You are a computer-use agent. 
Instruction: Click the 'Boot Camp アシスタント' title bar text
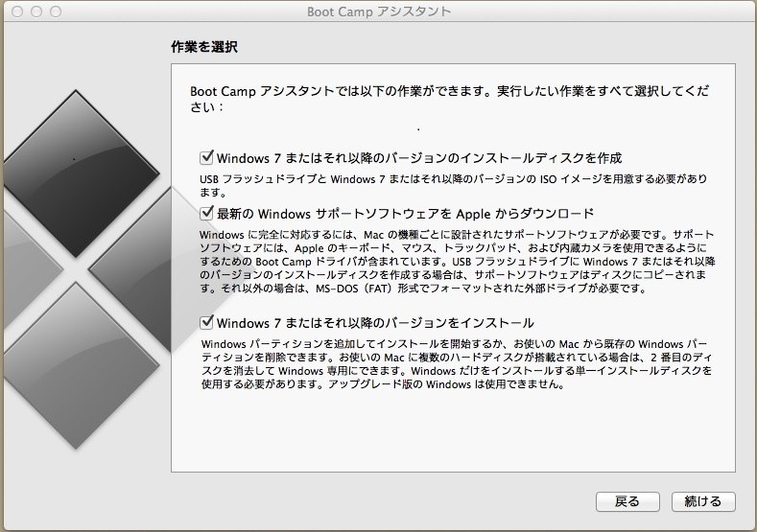point(379,12)
